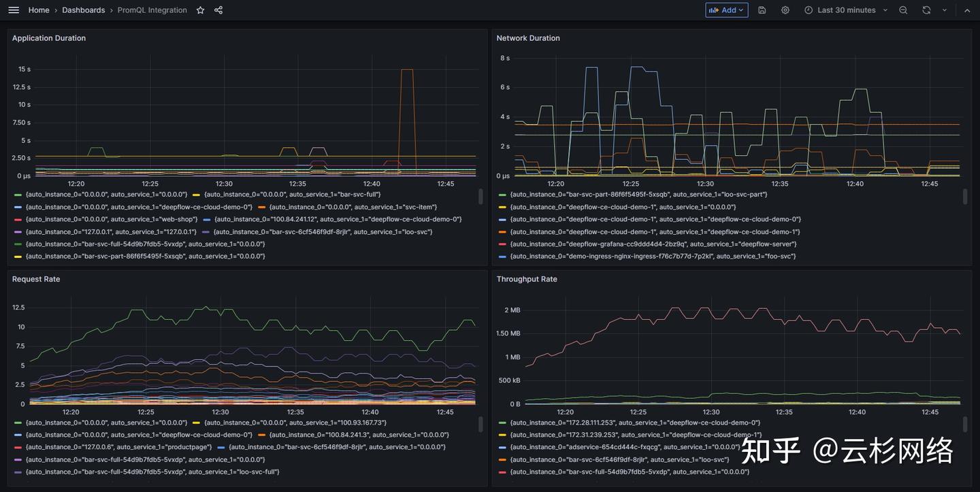Click 12.5 axis label in Request Rate
The height and width of the screenshot is (492, 980).
18,308
